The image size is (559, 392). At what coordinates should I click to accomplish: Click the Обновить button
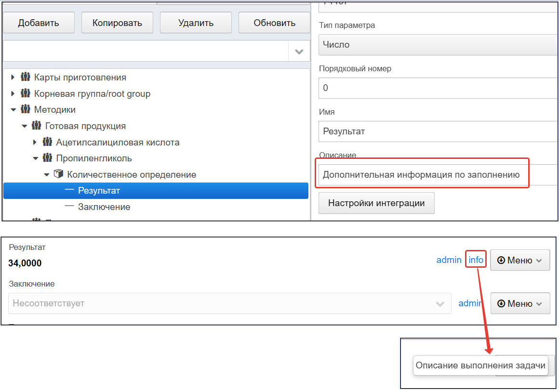click(x=274, y=23)
